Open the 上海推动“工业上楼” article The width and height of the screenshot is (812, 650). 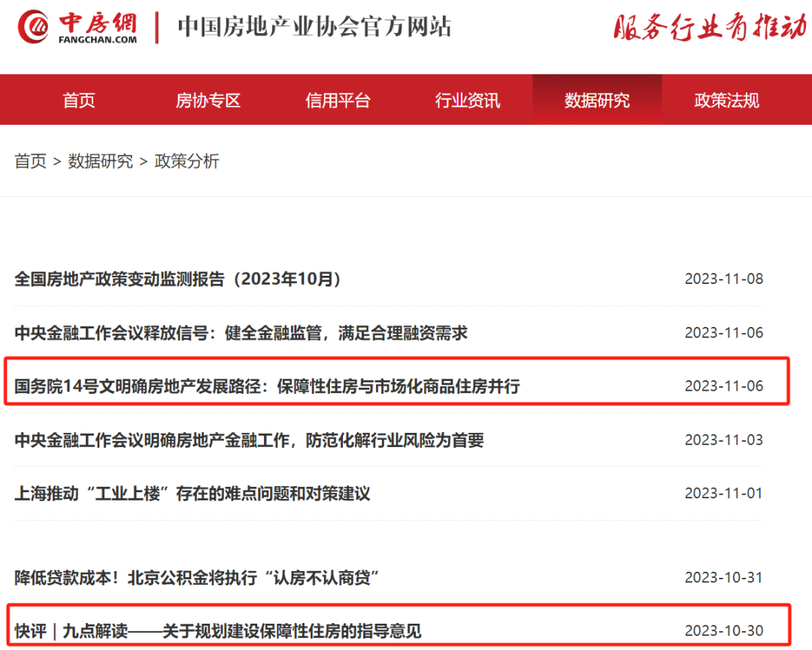click(192, 494)
